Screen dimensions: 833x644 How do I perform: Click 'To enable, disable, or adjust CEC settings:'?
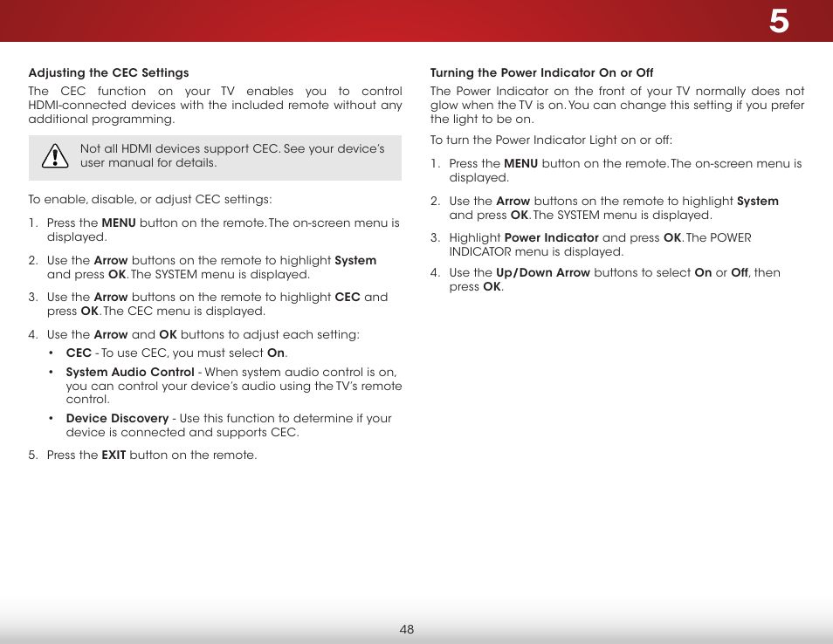click(x=150, y=200)
